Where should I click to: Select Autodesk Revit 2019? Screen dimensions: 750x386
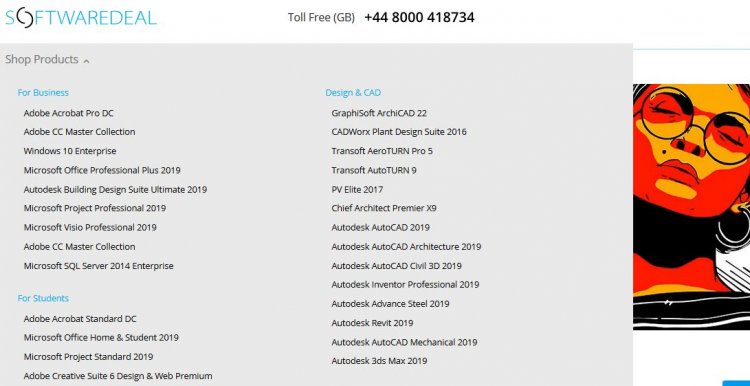pyautogui.click(x=372, y=323)
